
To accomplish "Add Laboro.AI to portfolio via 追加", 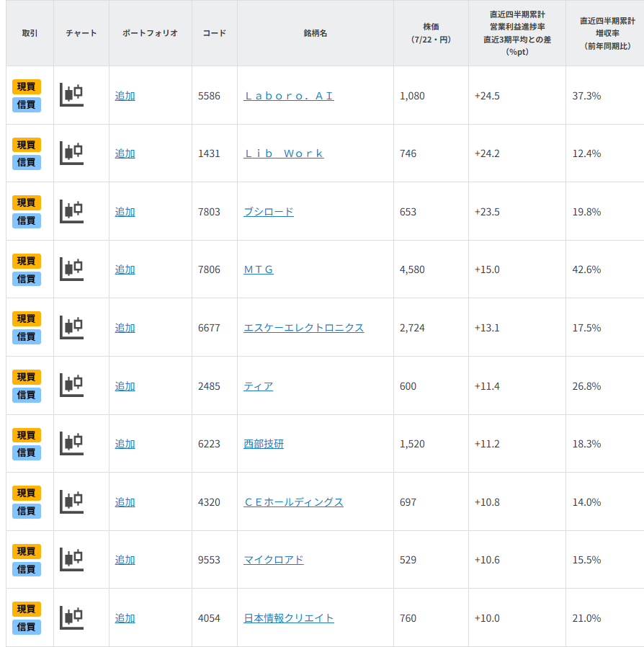I will (125, 96).
